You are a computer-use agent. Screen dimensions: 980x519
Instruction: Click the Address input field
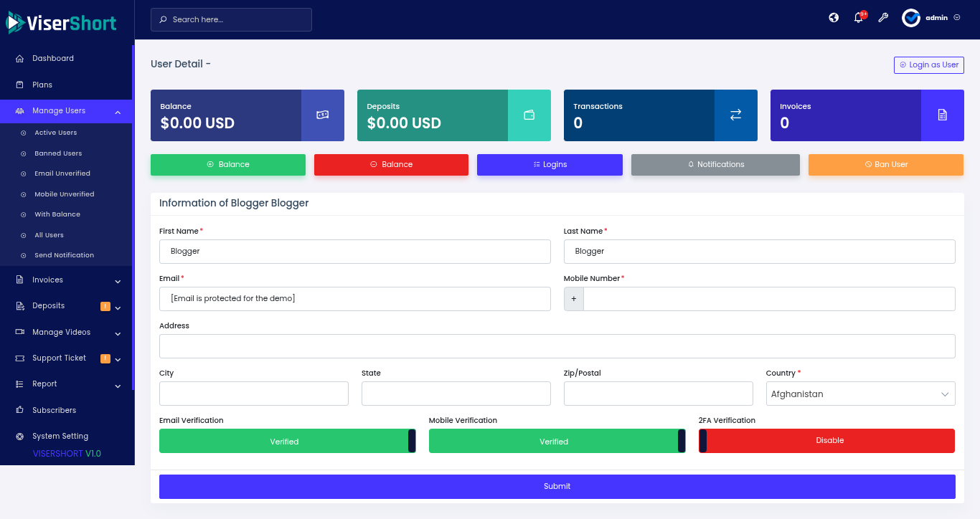[x=557, y=346]
